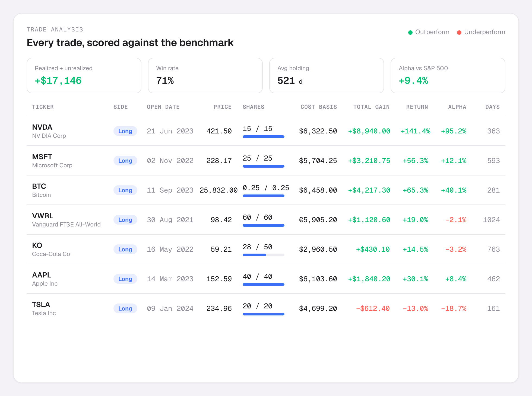The height and width of the screenshot is (396, 532).
Task: Click the NVDA shares progress bar
Action: pyautogui.click(x=264, y=137)
